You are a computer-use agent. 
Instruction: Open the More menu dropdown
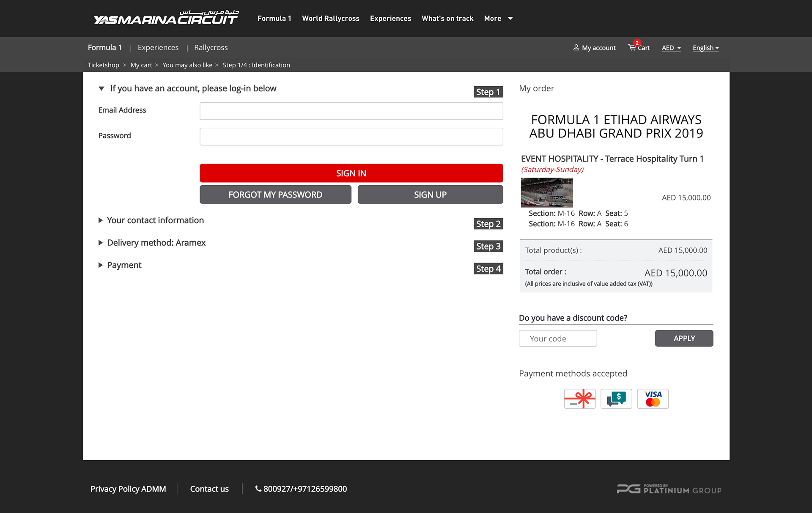click(x=498, y=18)
